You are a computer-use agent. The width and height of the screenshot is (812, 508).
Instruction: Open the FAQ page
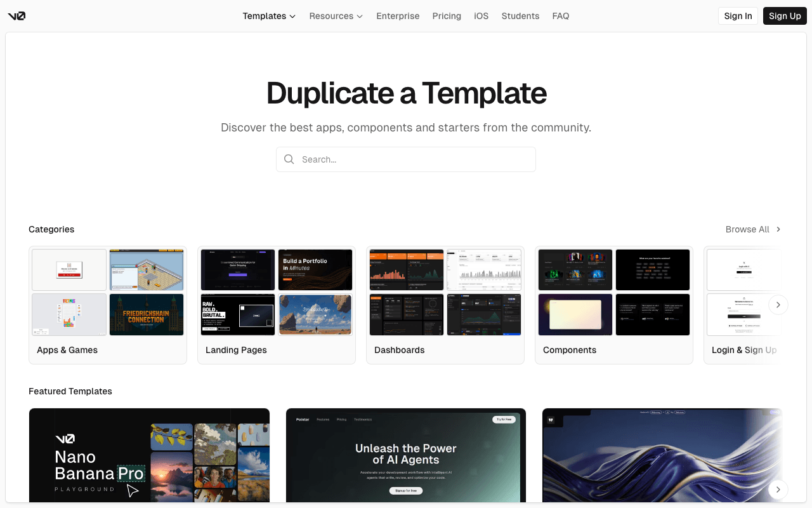(561, 16)
